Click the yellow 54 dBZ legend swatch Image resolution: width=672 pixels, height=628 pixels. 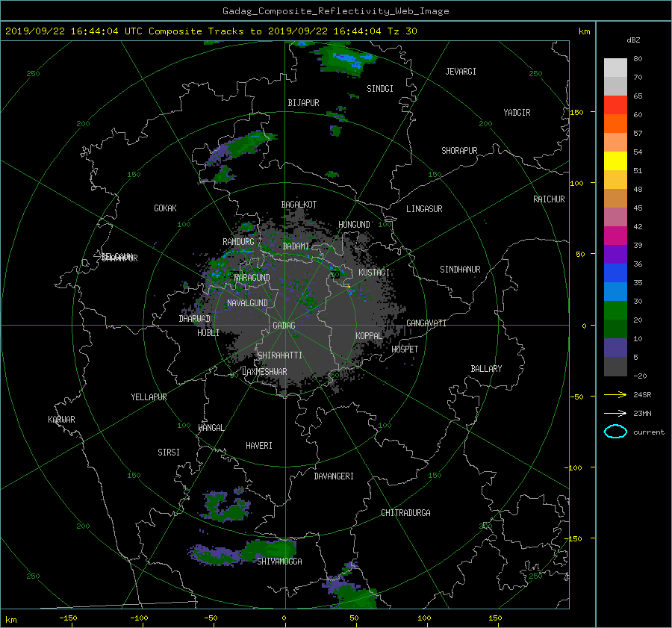pyautogui.click(x=615, y=161)
